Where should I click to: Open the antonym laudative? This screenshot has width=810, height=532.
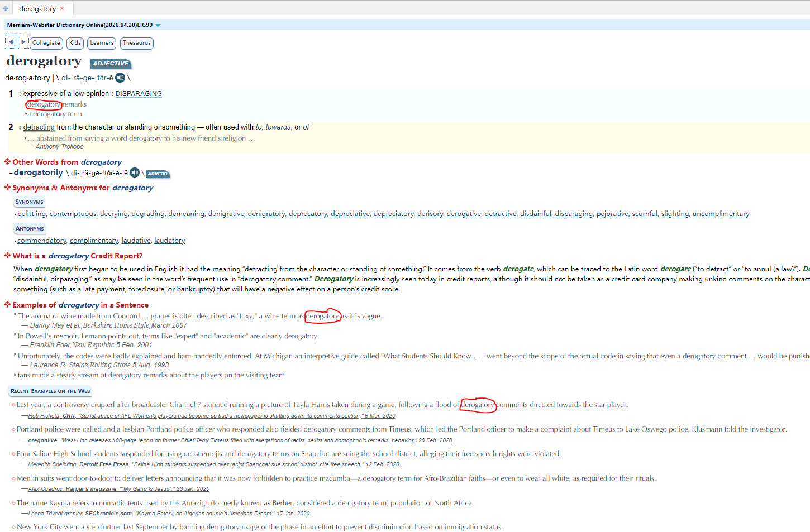click(x=136, y=241)
